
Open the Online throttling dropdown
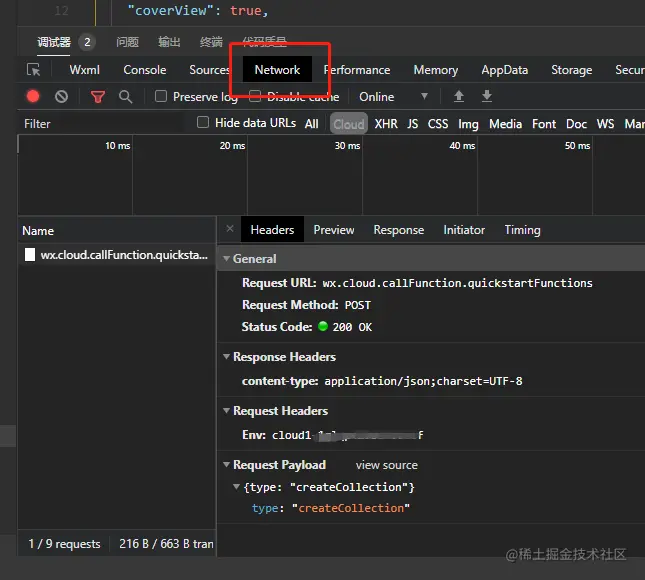(x=394, y=97)
